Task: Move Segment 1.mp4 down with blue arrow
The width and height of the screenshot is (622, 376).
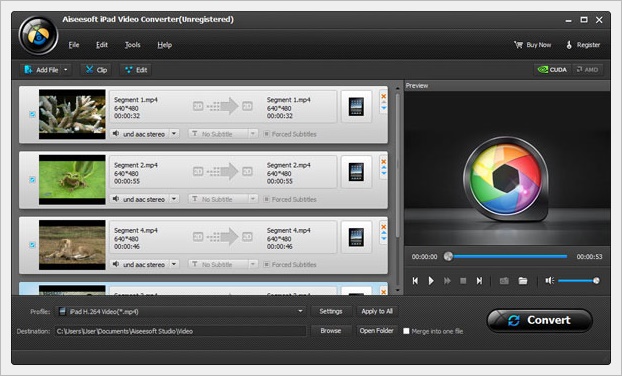Action: 384,108
